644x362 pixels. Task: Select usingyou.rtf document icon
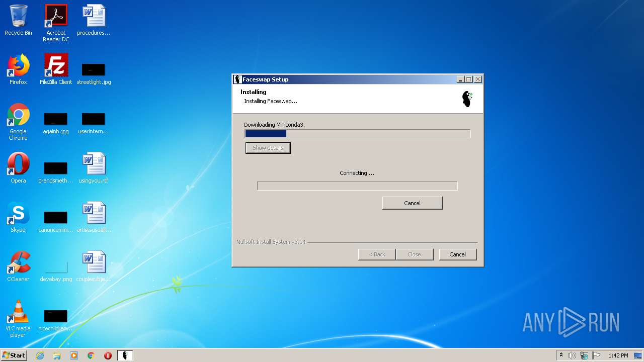tap(94, 168)
